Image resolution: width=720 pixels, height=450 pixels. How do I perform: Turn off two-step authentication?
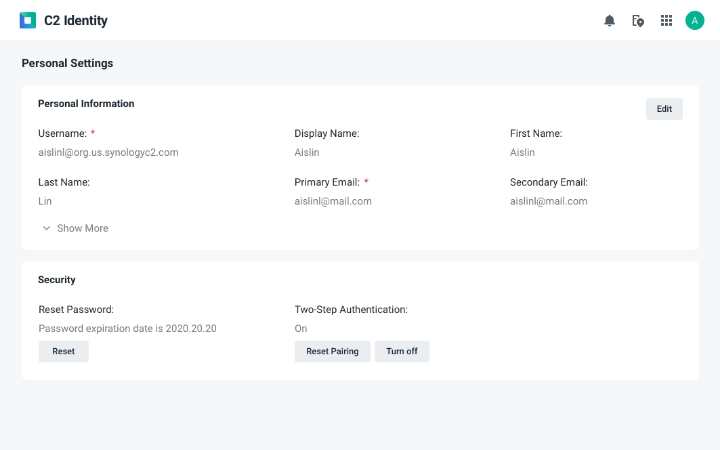click(x=402, y=351)
